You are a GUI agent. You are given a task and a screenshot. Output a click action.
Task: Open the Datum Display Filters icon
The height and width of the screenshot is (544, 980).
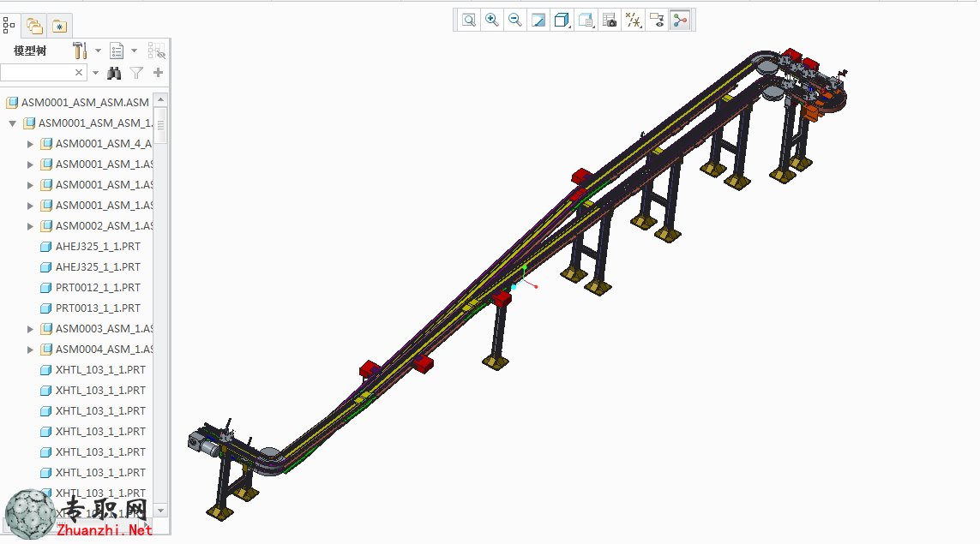click(633, 20)
